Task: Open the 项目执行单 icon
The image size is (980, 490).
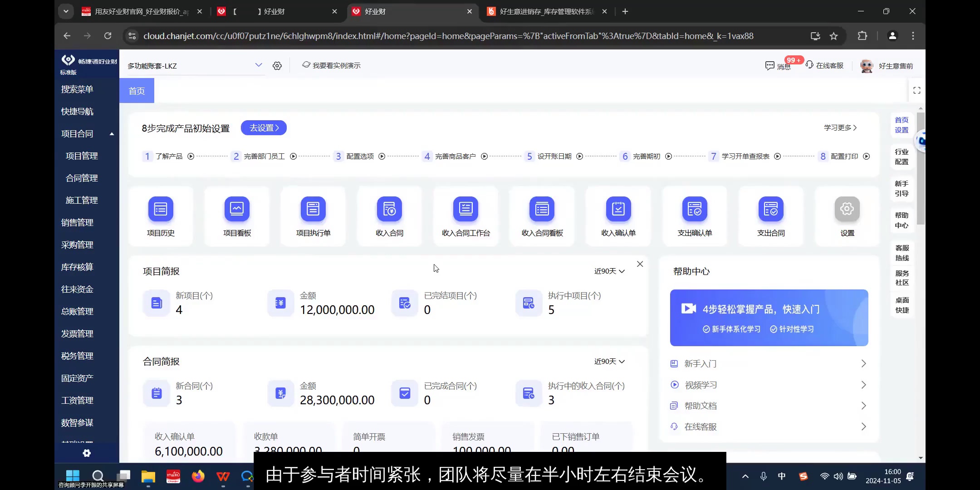Action: 313,209
